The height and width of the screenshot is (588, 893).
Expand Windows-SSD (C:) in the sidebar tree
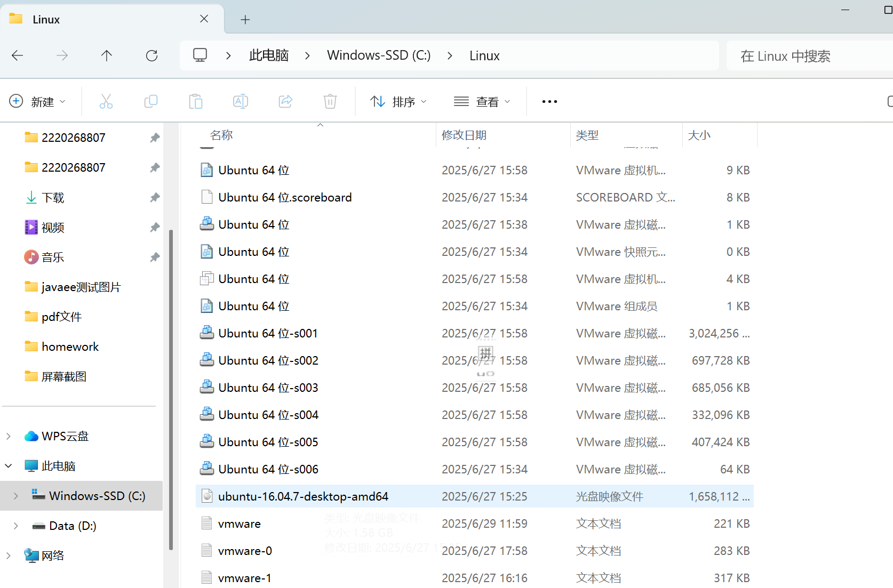click(15, 496)
